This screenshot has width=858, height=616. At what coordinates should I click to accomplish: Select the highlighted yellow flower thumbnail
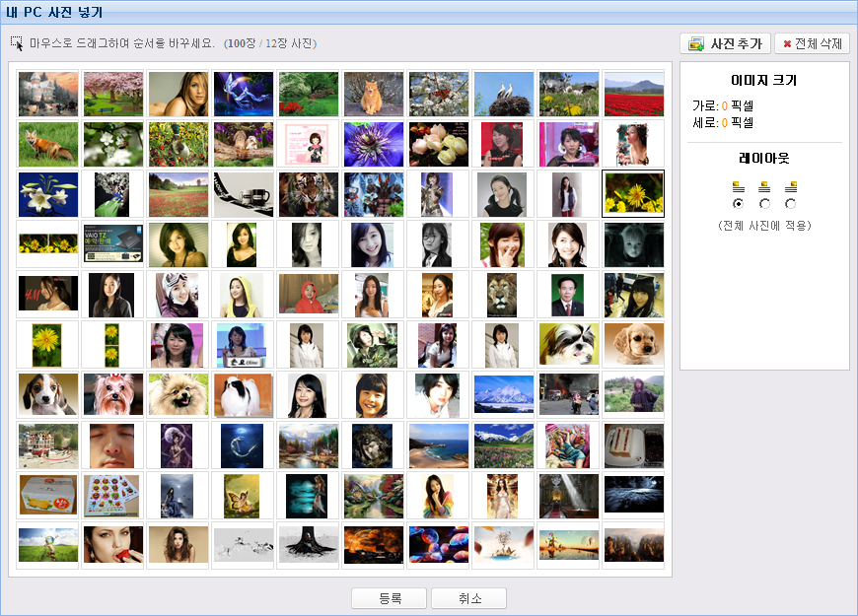[633, 194]
